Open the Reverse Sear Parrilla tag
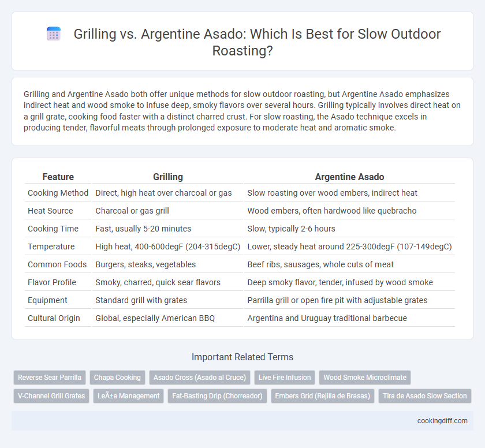Viewport: 485px width, 448px height. pyautogui.click(x=50, y=378)
